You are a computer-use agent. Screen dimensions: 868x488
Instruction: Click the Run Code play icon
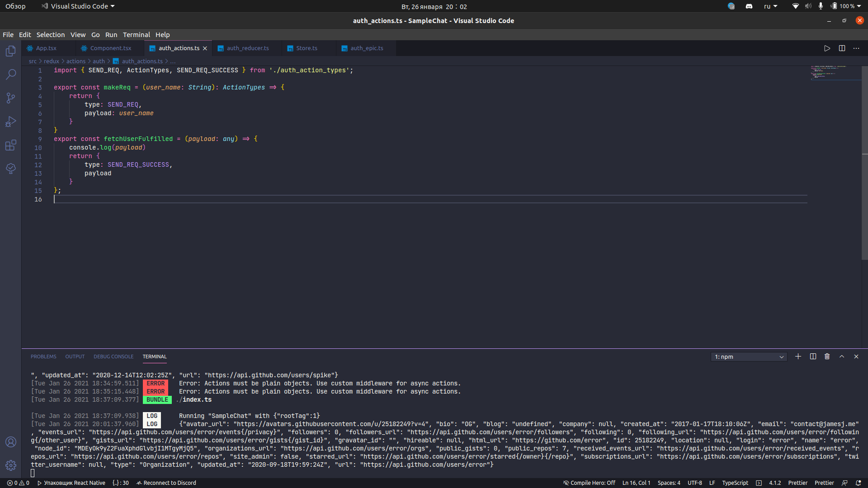tap(827, 48)
